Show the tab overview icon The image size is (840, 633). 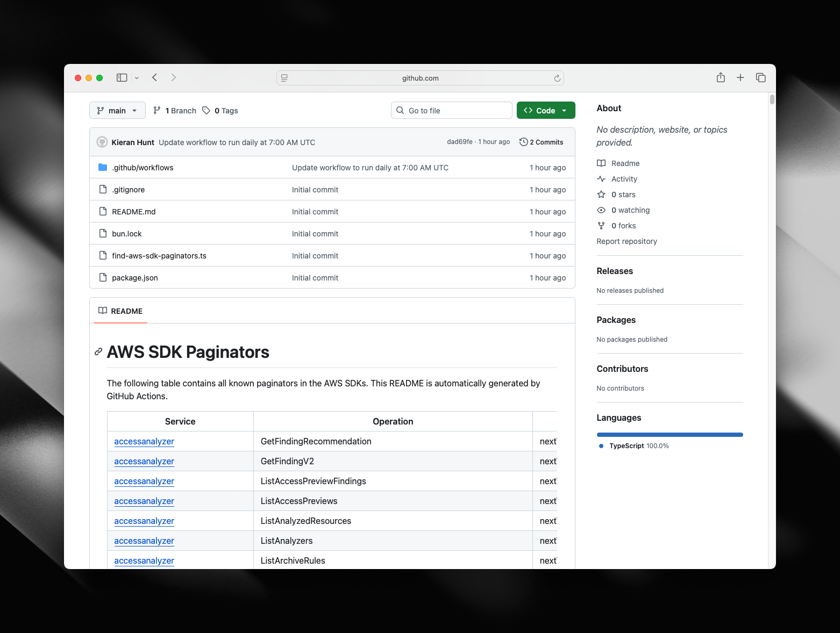pos(760,78)
